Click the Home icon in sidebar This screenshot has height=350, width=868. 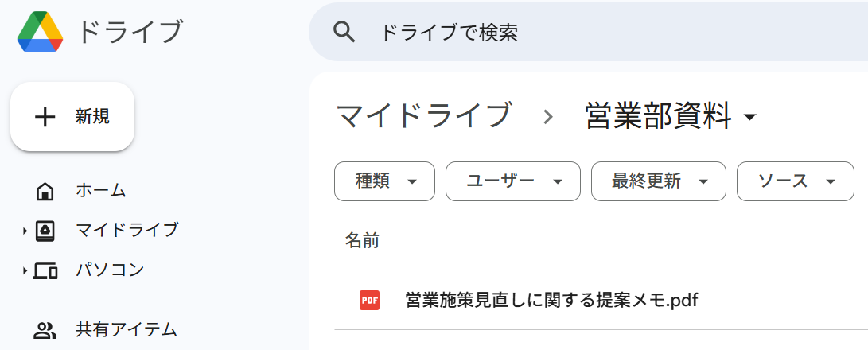coord(45,191)
